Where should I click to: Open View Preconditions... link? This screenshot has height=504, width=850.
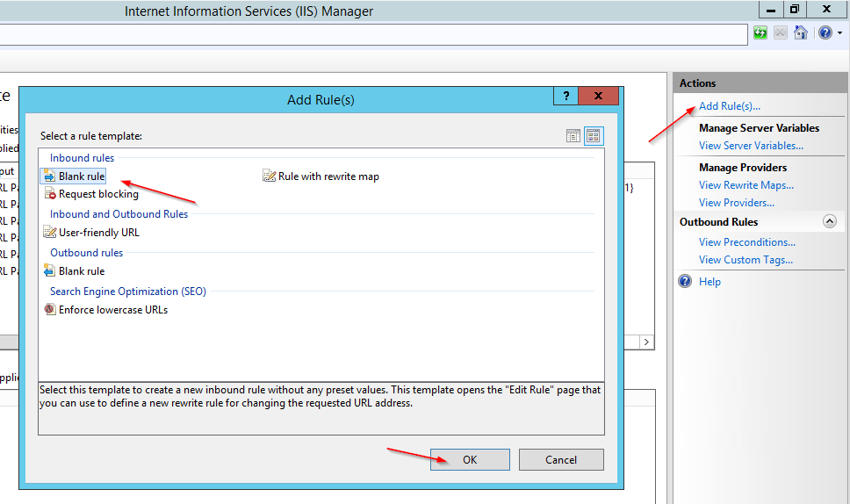click(x=747, y=242)
